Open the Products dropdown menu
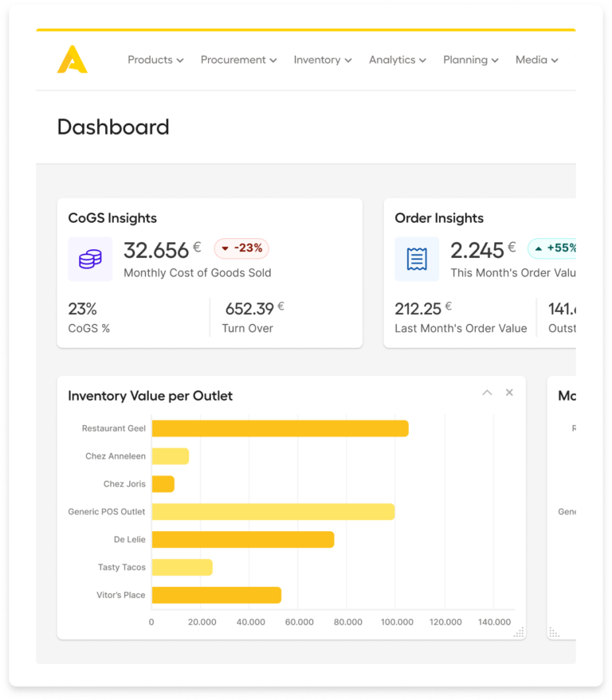 click(155, 60)
